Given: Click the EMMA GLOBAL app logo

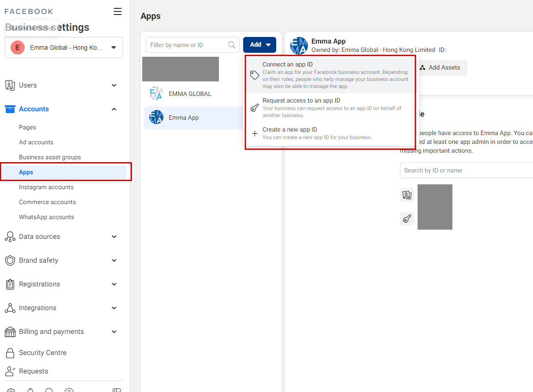Looking at the screenshot, I should click(x=156, y=94).
